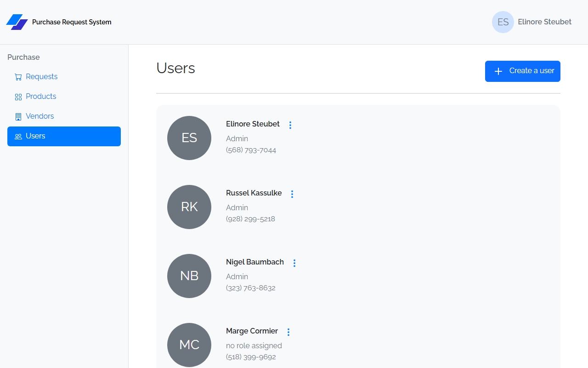Screen dimensions: 588x368
Task: Click the Purchase section label in sidebar
Action: click(x=23, y=57)
